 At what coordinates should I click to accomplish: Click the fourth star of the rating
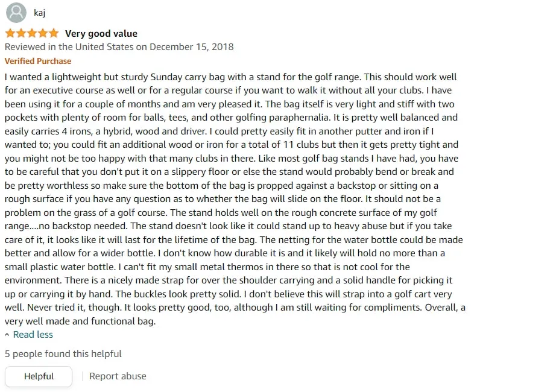click(43, 33)
